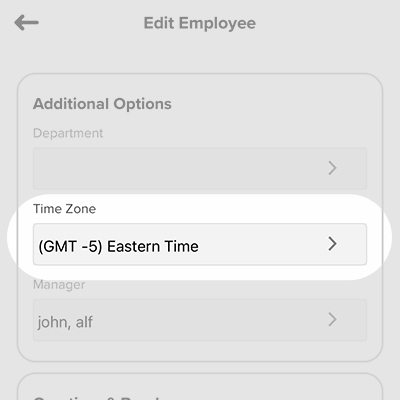This screenshot has height=400, width=400.
Task: Open the Manager selector field
Action: [x=200, y=320]
